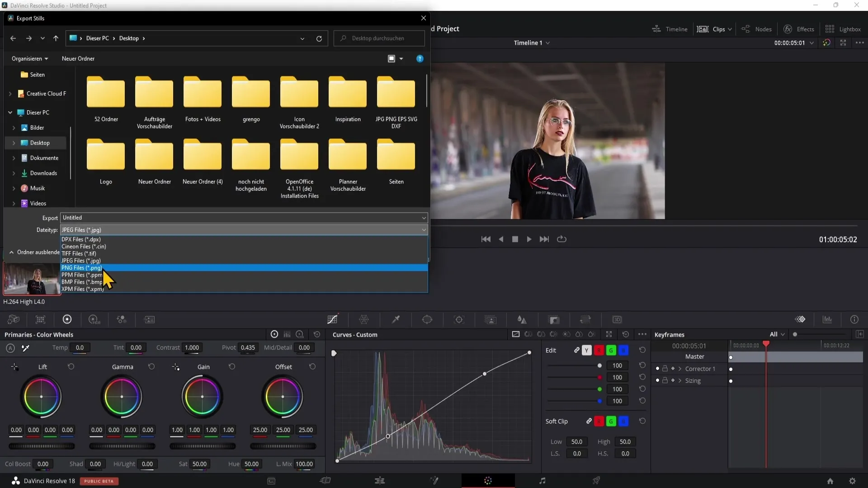Click the Curves panel icon

coord(333,319)
